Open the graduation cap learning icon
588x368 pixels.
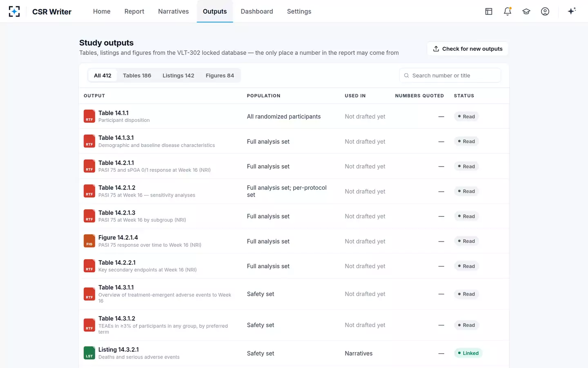(x=526, y=11)
